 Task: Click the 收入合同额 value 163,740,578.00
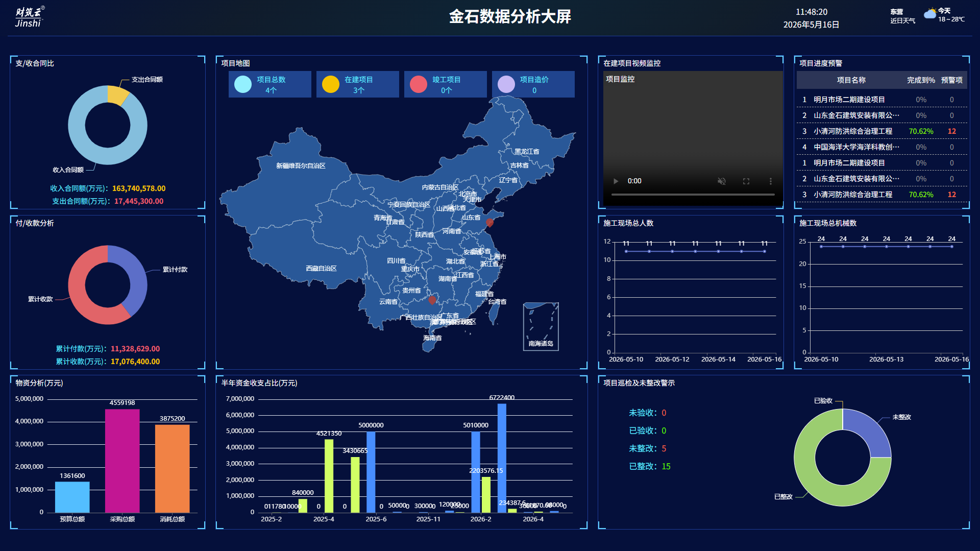(x=139, y=188)
